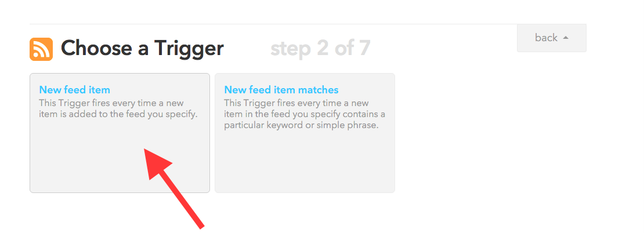Click the word "back" label

[x=547, y=38]
